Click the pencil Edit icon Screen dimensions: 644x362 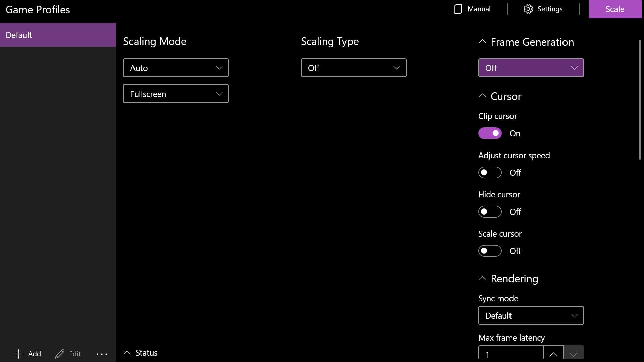[x=60, y=354]
